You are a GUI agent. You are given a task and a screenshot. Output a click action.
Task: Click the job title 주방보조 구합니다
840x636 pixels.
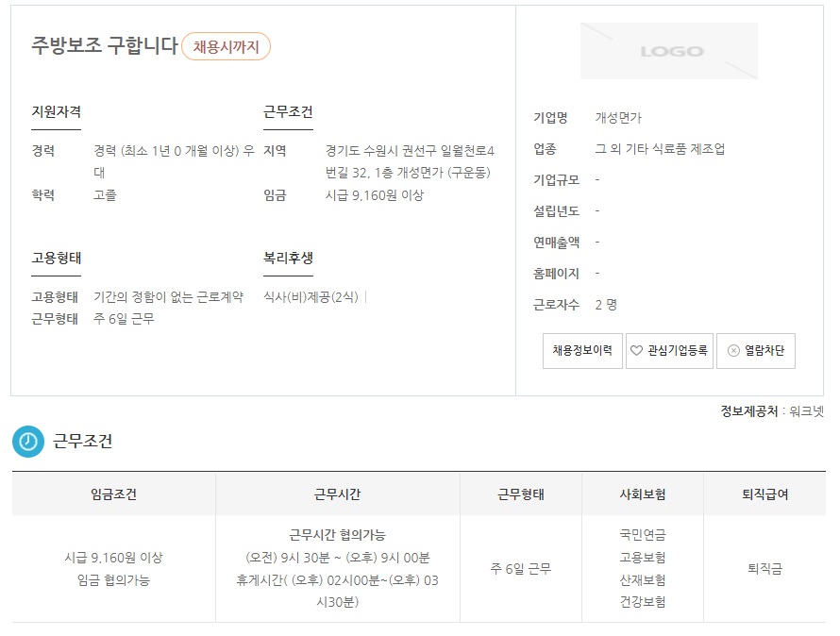[x=104, y=46]
